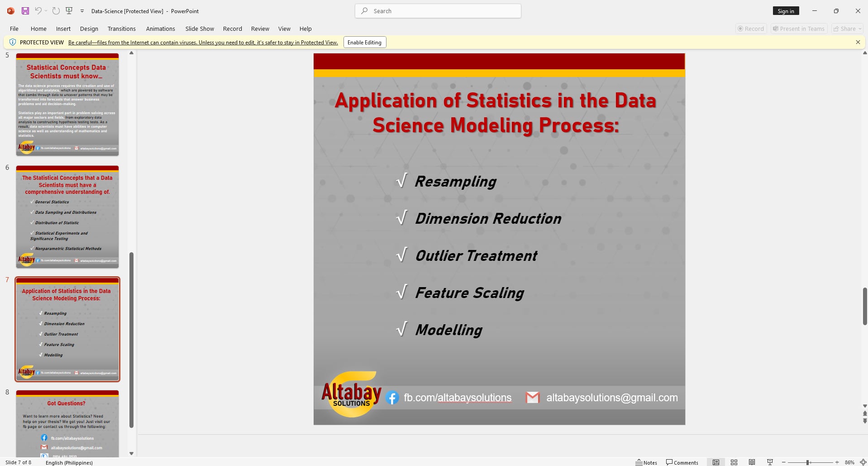868x466 pixels.
Task: Click the magnifier icon in Search box
Action: point(364,11)
